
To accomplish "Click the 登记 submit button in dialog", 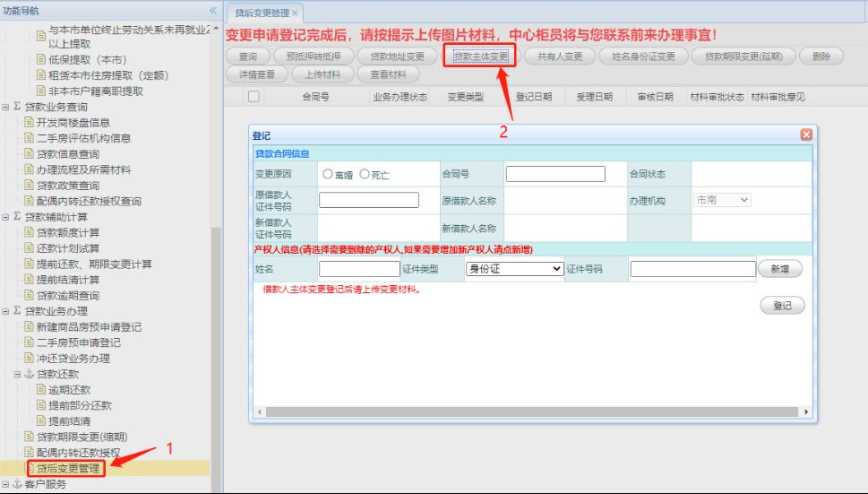I will tap(782, 305).
